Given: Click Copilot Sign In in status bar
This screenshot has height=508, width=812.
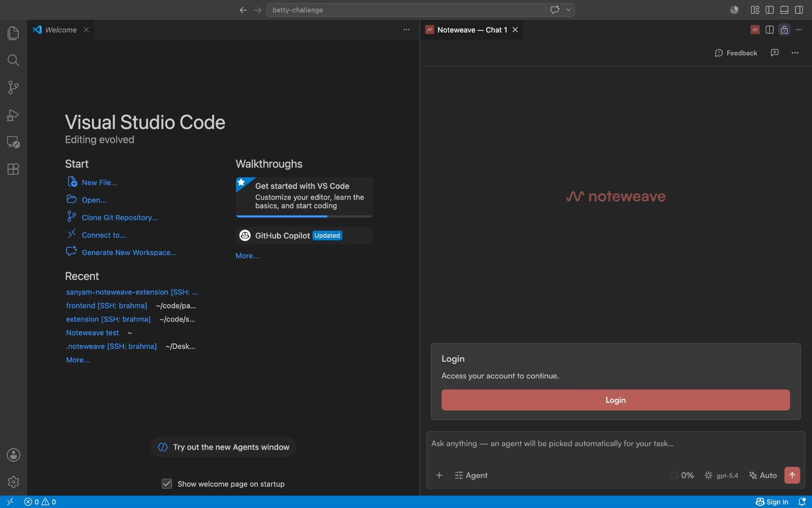Looking at the screenshot, I should (x=772, y=502).
